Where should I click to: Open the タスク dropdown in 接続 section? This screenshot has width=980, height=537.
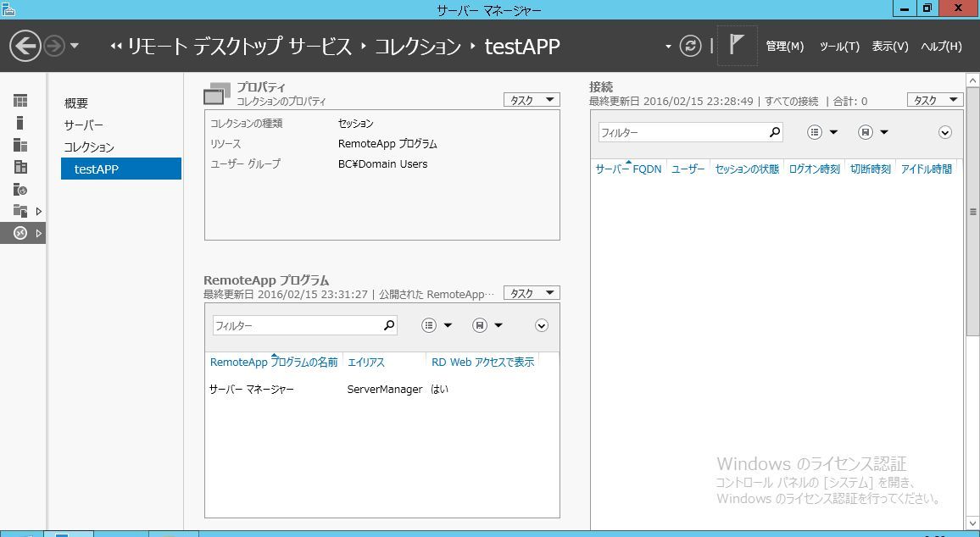(935, 100)
